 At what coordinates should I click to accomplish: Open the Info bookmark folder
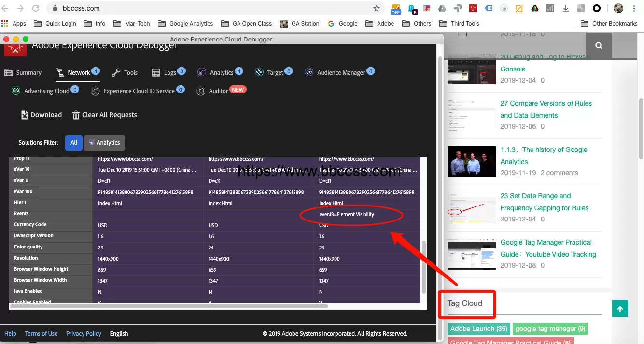(95, 23)
